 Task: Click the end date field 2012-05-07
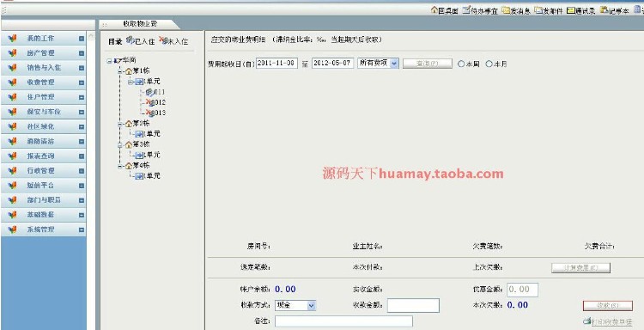(332, 64)
